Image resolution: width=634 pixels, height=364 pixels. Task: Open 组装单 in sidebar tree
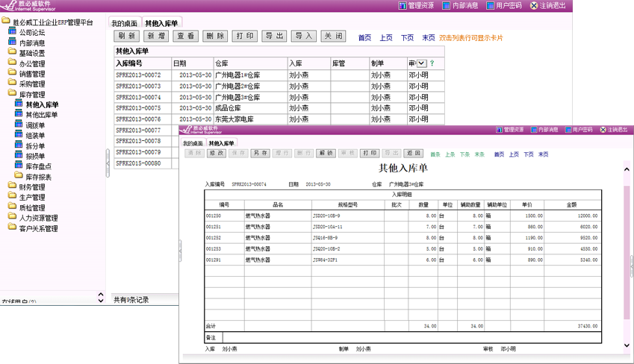click(35, 135)
